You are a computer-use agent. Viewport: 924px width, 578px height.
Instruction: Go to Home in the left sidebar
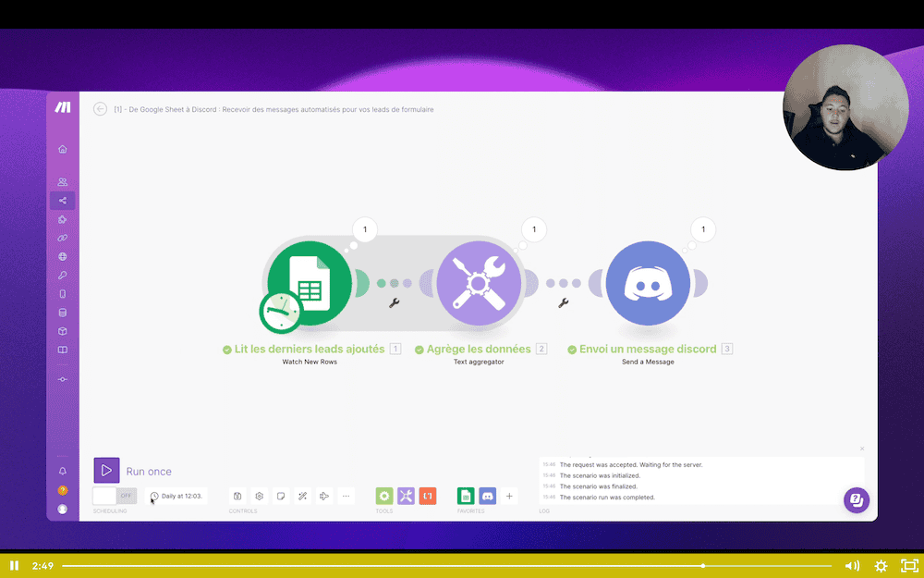click(x=63, y=149)
